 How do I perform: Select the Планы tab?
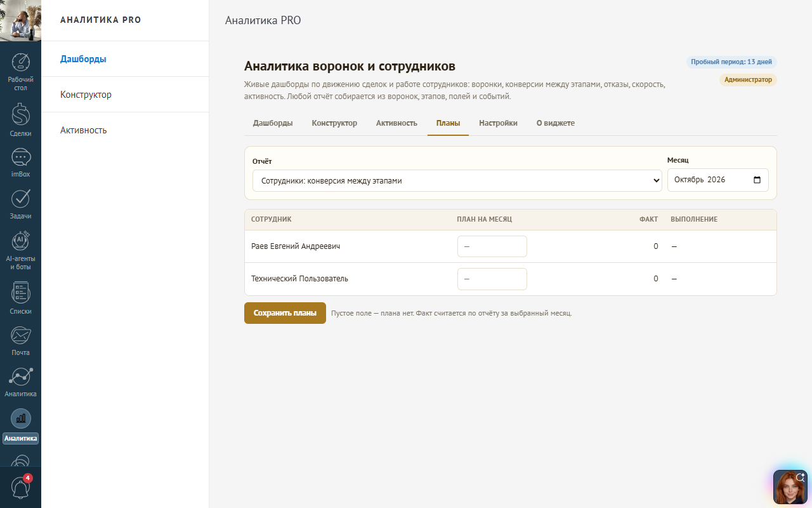point(448,123)
